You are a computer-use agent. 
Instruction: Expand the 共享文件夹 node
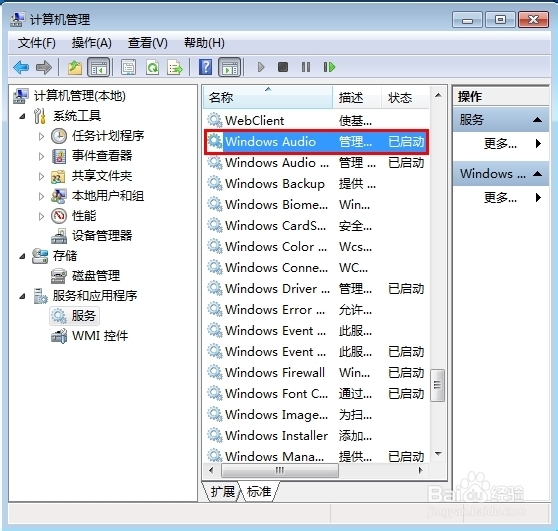coord(41,176)
